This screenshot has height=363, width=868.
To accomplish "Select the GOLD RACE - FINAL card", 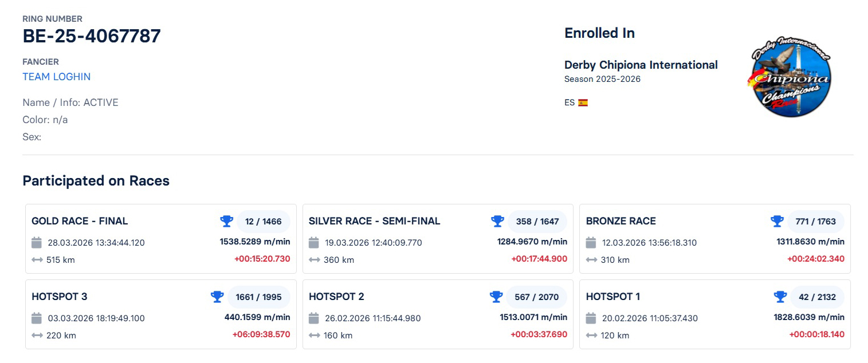I will click(160, 239).
